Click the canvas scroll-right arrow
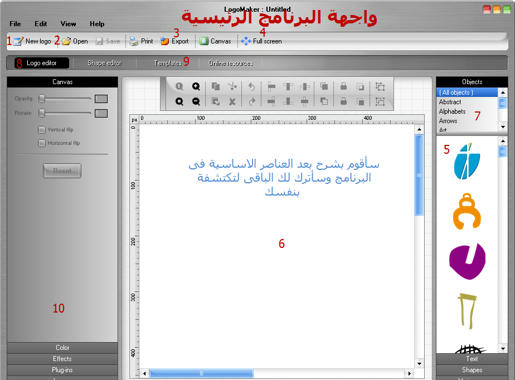Image resolution: width=515 pixels, height=380 pixels. [x=409, y=373]
